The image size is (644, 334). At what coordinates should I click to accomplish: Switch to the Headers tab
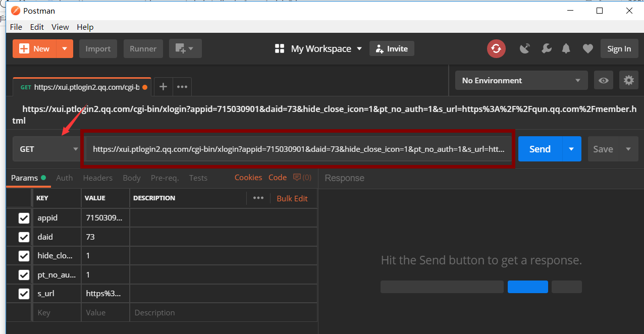click(x=97, y=178)
